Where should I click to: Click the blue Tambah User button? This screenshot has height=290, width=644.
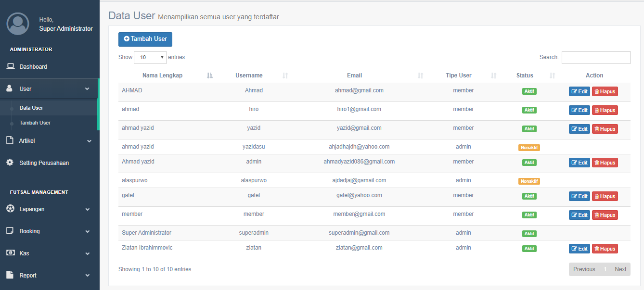pos(145,39)
